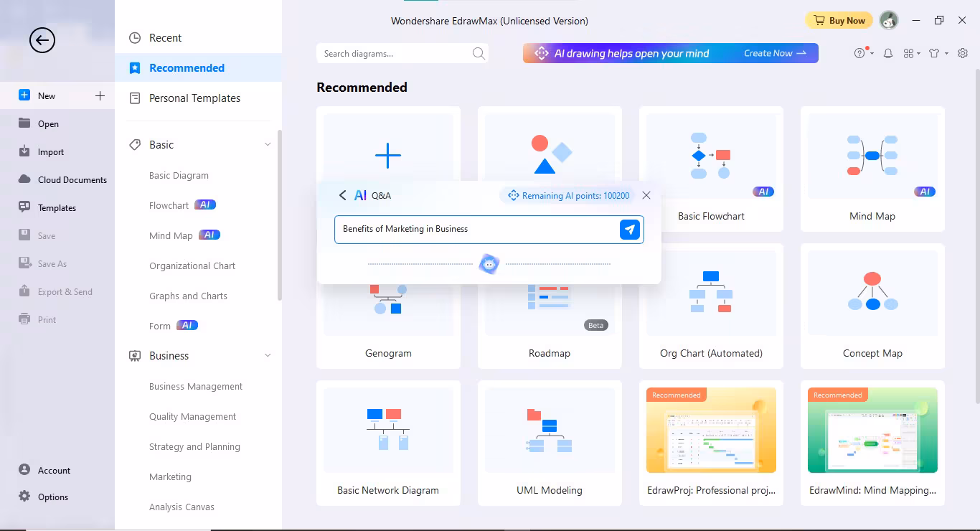Open Basic Diagram category
The width and height of the screenshot is (980, 531).
(x=179, y=175)
